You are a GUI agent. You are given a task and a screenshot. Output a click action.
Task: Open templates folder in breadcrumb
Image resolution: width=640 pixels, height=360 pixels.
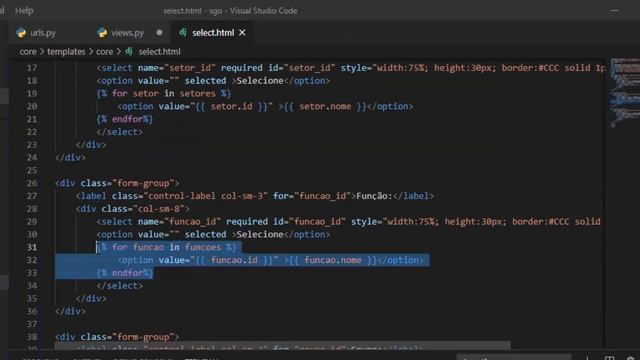66,52
